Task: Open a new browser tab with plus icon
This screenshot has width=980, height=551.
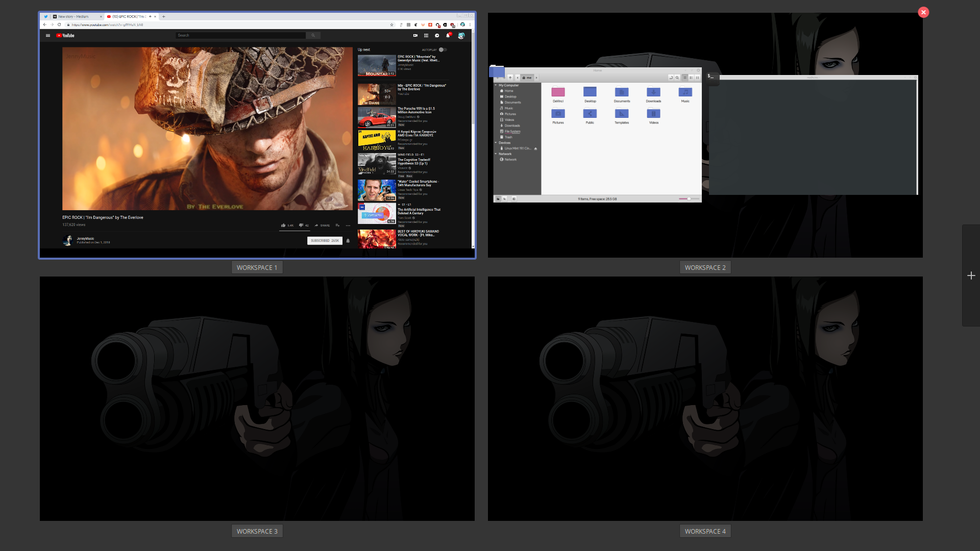Action: (164, 16)
